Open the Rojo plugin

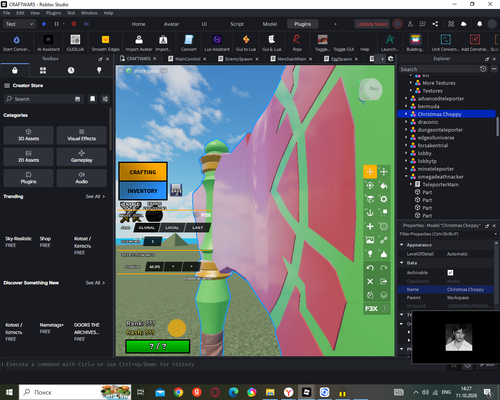pos(297,43)
